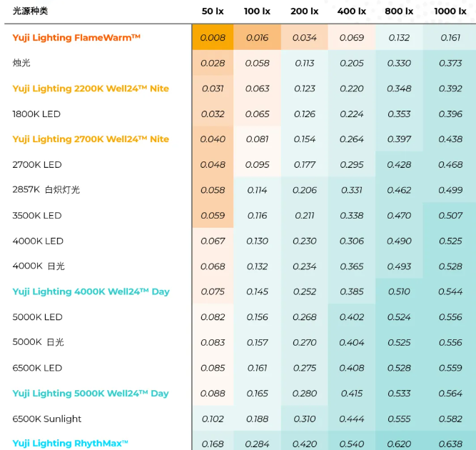Click the 0.402 cell
This screenshot has width=476, height=450.
tap(352, 317)
